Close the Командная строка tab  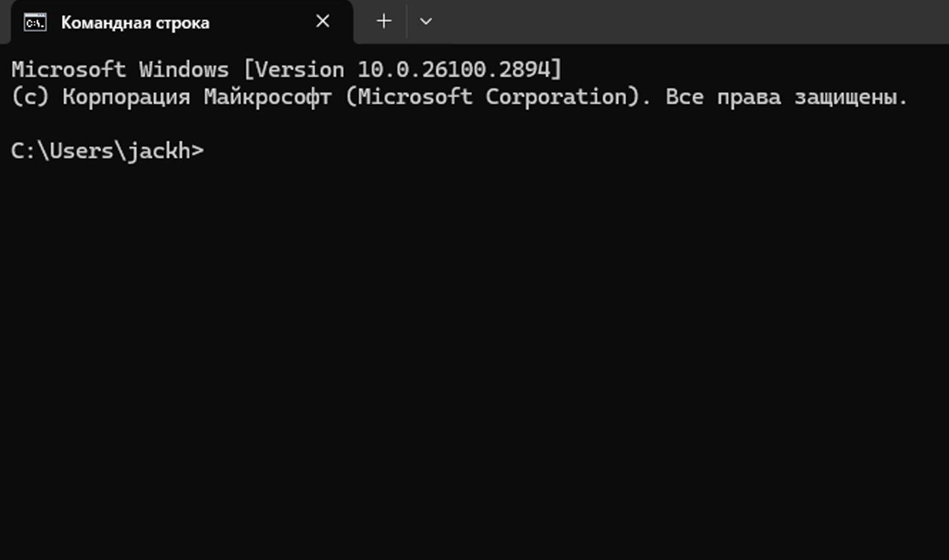tap(322, 21)
